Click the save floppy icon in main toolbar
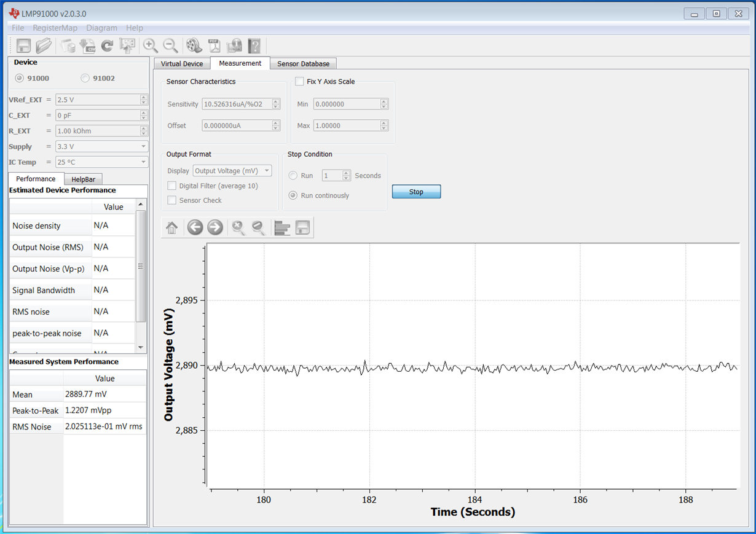This screenshot has width=756, height=534. [24, 45]
